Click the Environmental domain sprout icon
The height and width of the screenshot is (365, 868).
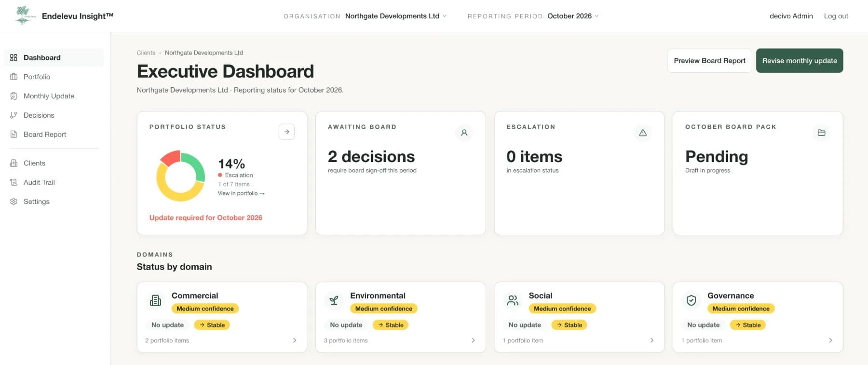(x=334, y=300)
